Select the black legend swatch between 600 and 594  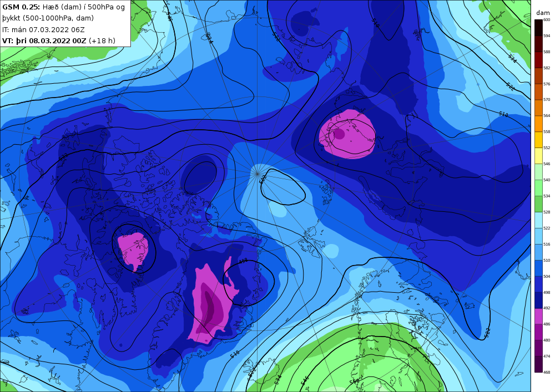538,28
